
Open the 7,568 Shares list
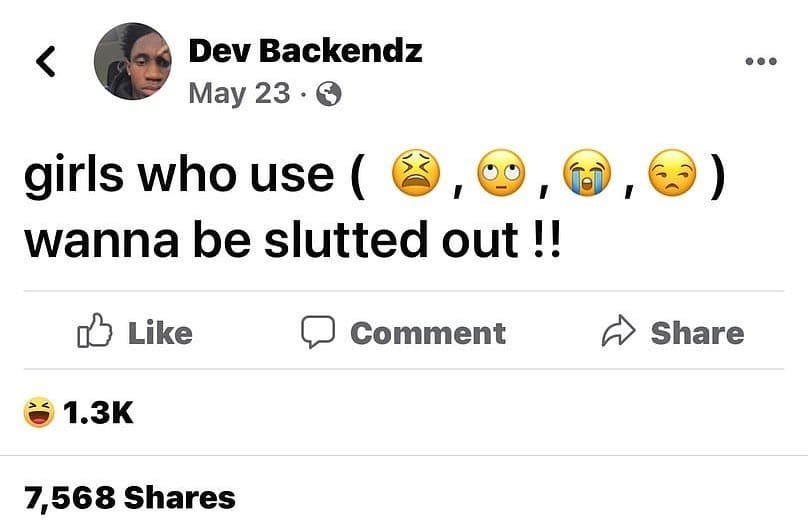(x=130, y=496)
